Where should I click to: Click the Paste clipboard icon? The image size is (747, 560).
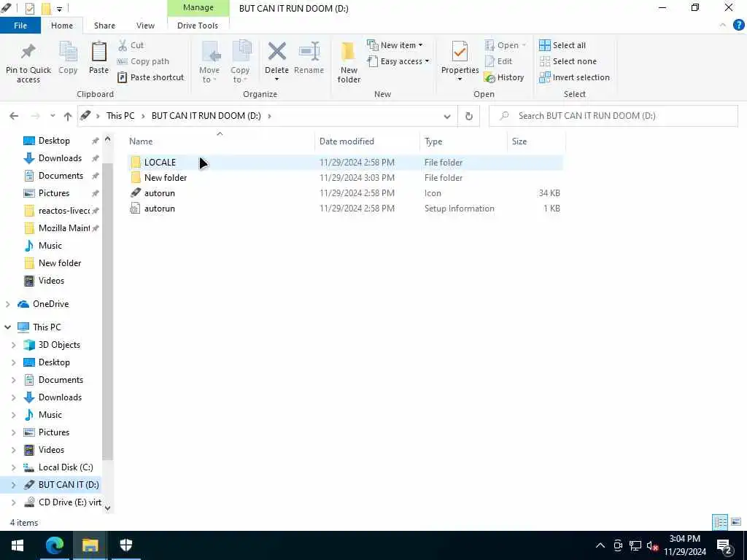(98, 52)
